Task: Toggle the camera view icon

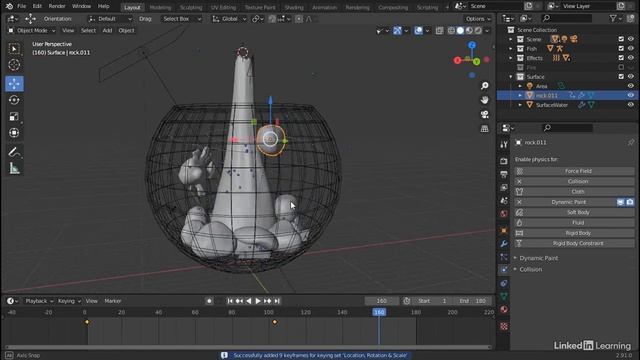Action: (484, 114)
